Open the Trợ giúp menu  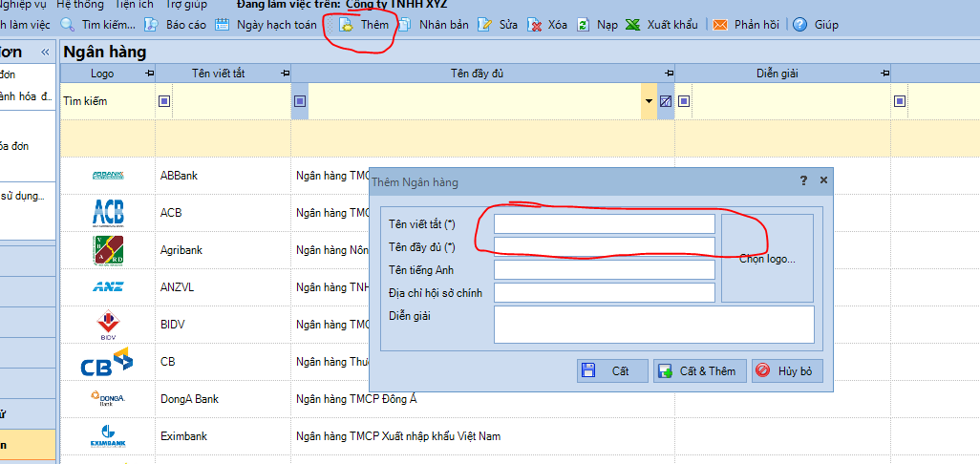click(x=186, y=5)
